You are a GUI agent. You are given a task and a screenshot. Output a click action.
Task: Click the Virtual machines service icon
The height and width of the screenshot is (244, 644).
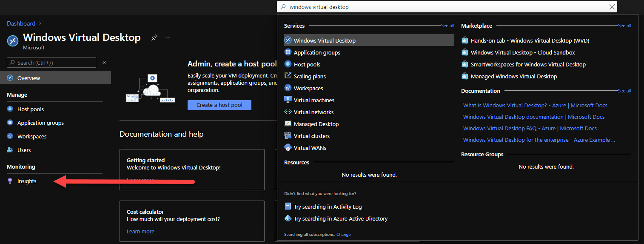click(x=288, y=100)
